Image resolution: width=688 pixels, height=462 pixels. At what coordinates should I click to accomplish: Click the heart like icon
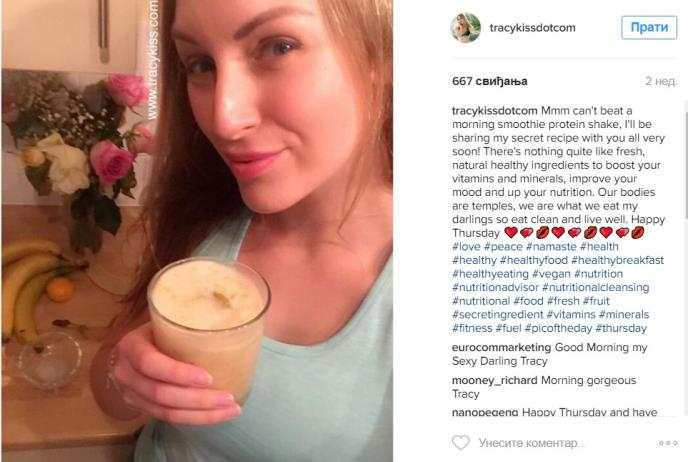461,443
